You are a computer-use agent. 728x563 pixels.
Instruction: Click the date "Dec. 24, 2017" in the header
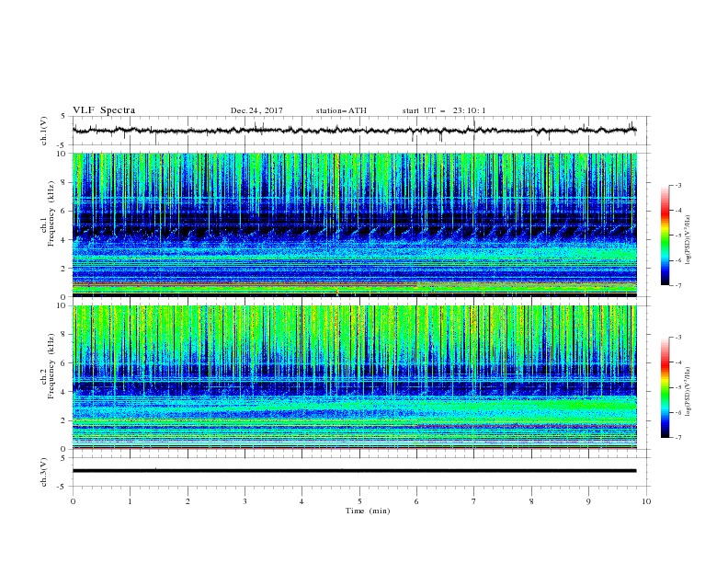(x=256, y=110)
